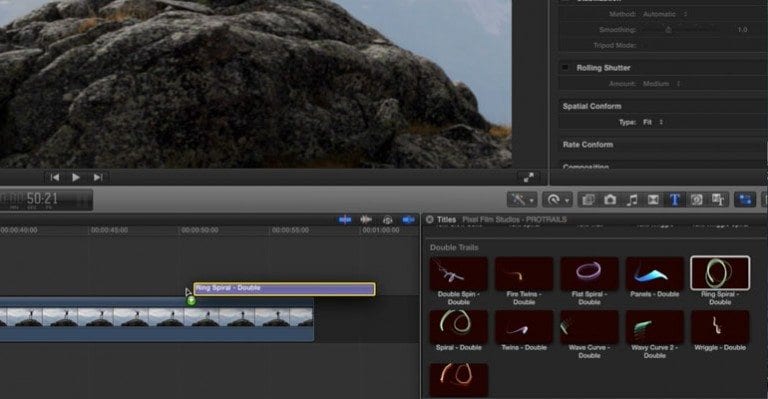Jump to the previous edit point in the viewer
Image resolution: width=768 pixels, height=399 pixels.
pos(55,177)
